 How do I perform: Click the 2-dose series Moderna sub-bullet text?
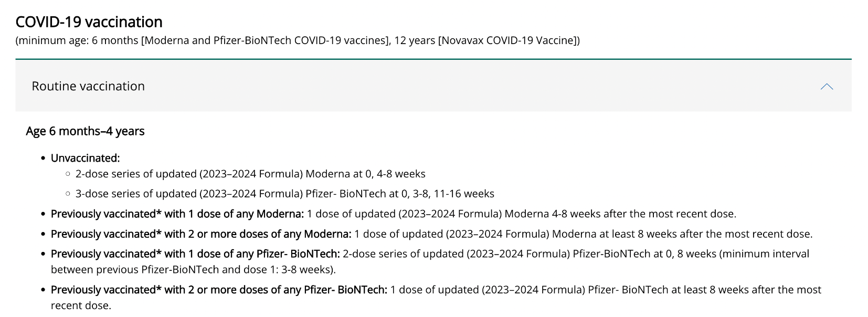point(250,174)
